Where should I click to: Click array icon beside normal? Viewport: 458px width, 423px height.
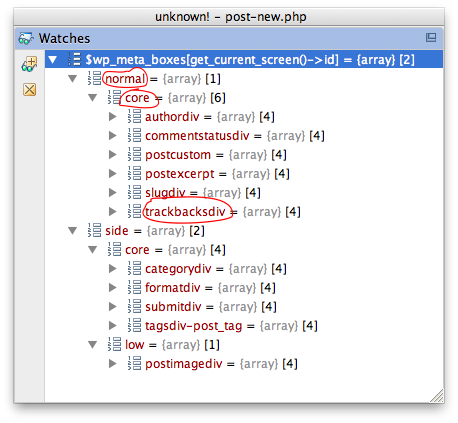(x=94, y=78)
